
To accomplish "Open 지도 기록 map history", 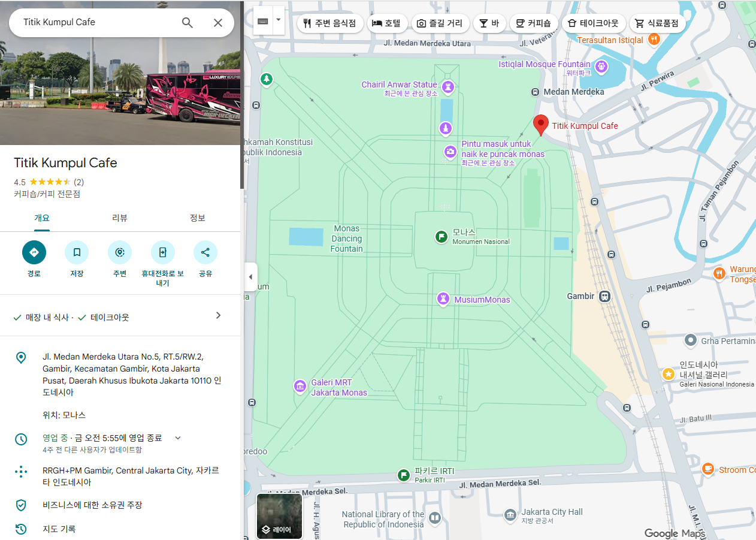I will [x=59, y=529].
